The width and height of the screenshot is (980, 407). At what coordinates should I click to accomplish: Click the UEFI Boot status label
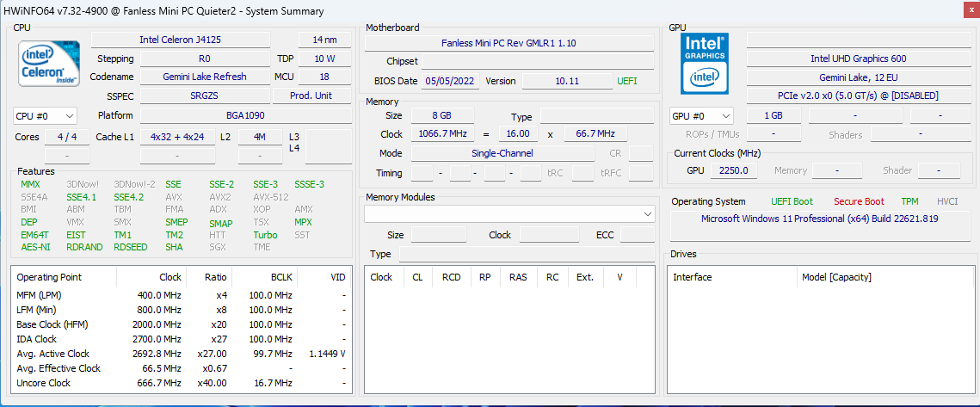coord(792,201)
